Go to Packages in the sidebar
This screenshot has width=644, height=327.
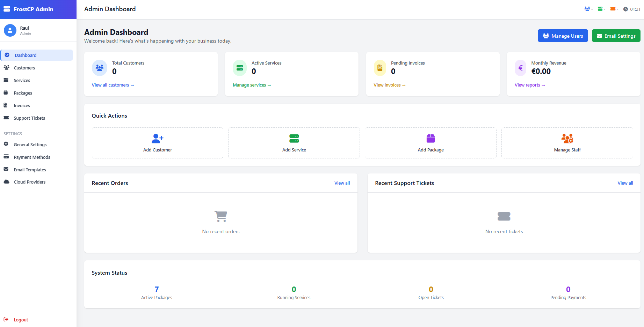pyautogui.click(x=37, y=93)
